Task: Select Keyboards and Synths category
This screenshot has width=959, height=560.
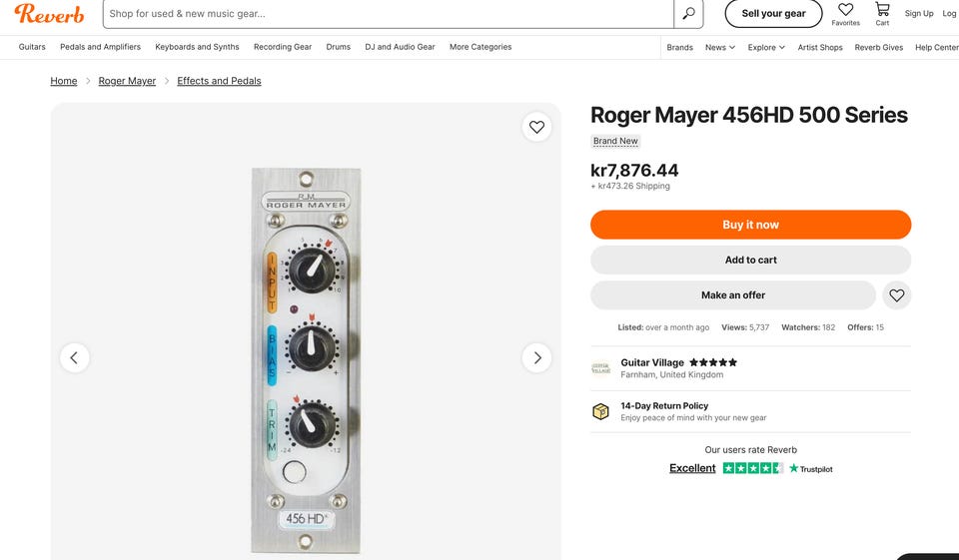Action: point(197,47)
